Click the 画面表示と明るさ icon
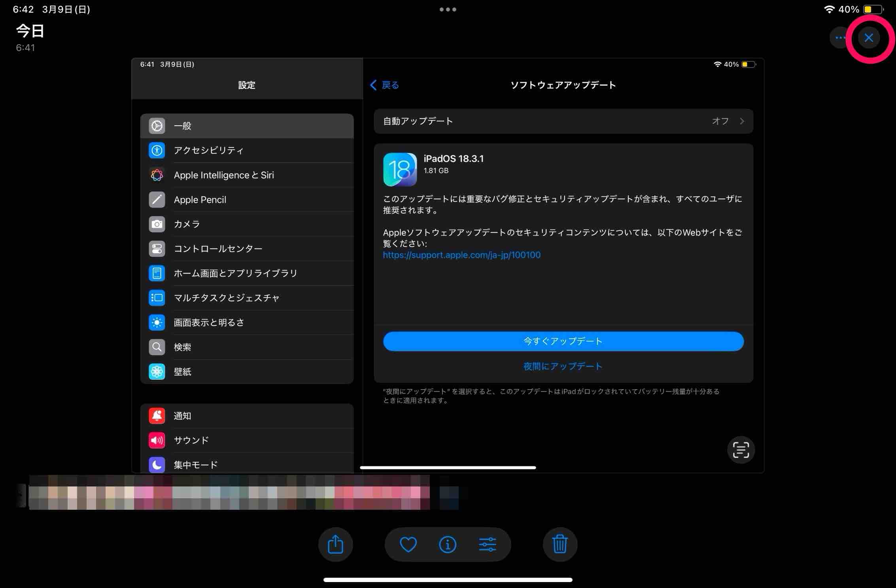Image resolution: width=896 pixels, height=588 pixels. (157, 322)
